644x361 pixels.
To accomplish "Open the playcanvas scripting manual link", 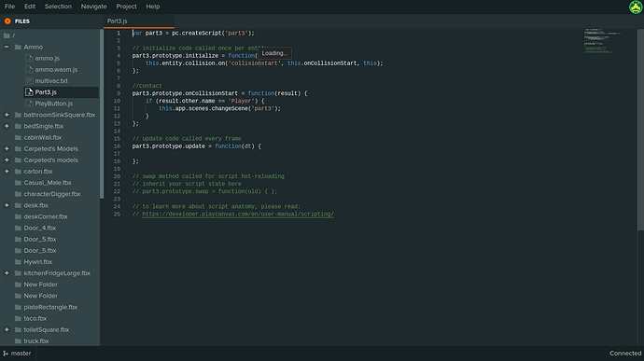I will pos(238,214).
